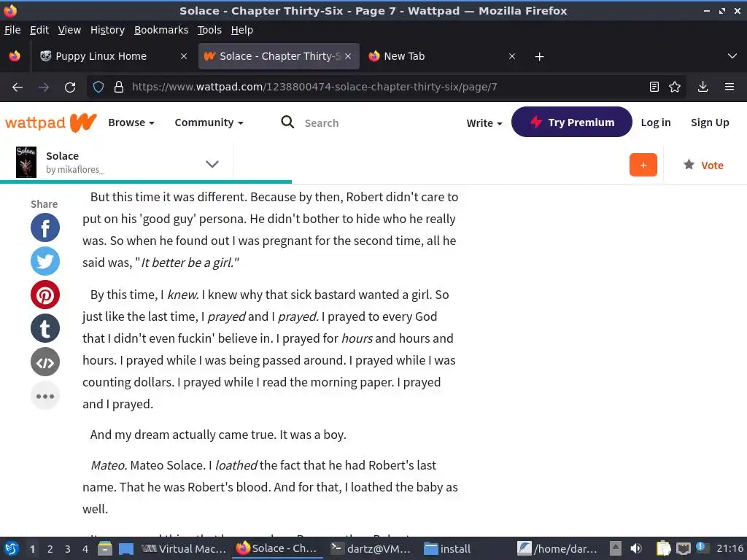
Task: Switch to install folder taskbar window
Action: click(x=447, y=549)
